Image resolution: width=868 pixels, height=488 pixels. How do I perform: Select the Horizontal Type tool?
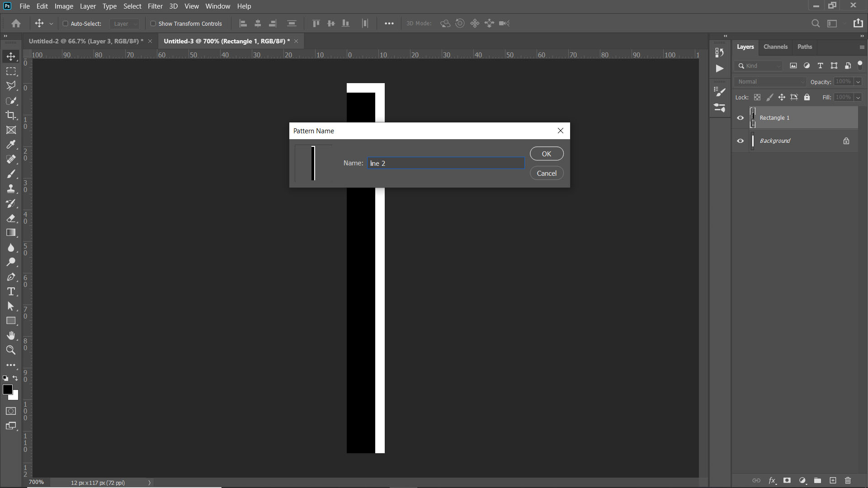click(x=11, y=291)
